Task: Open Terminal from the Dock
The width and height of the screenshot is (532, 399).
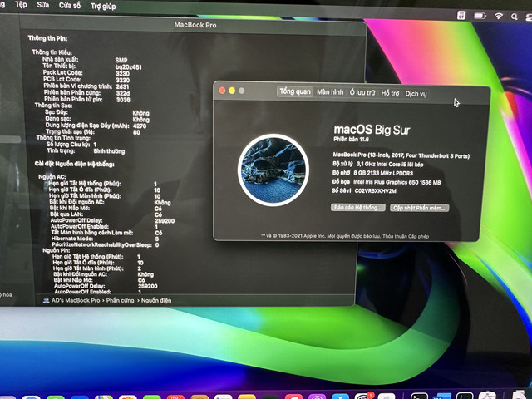Action: click(419, 396)
